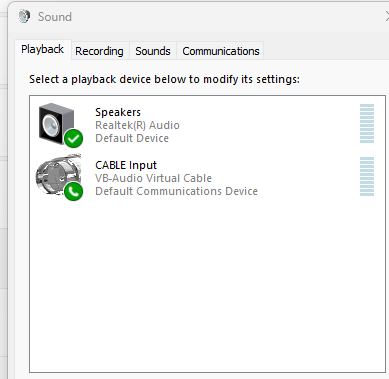The width and height of the screenshot is (389, 379).
Task: Select the Speakers device name
Action: pyautogui.click(x=118, y=112)
